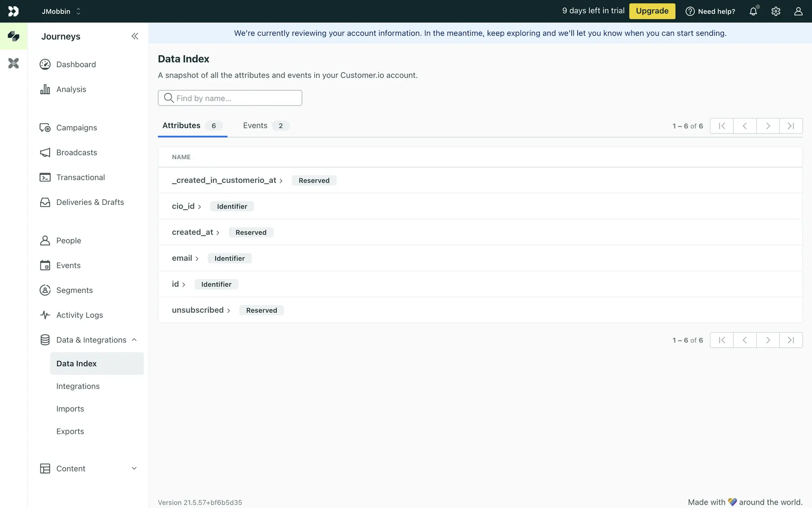Open the settings gear icon
The height and width of the screenshot is (508, 812).
776,11
